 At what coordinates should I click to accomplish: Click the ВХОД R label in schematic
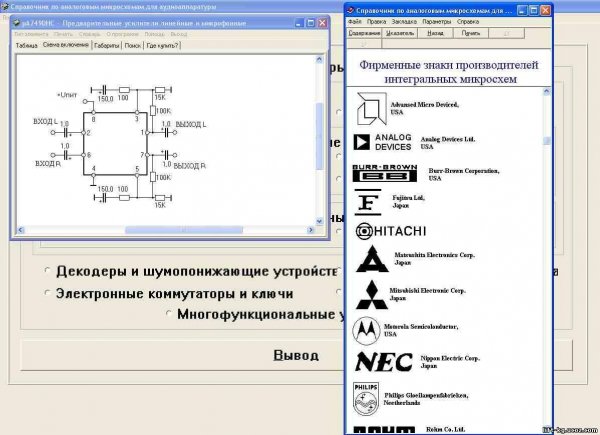(x=48, y=164)
